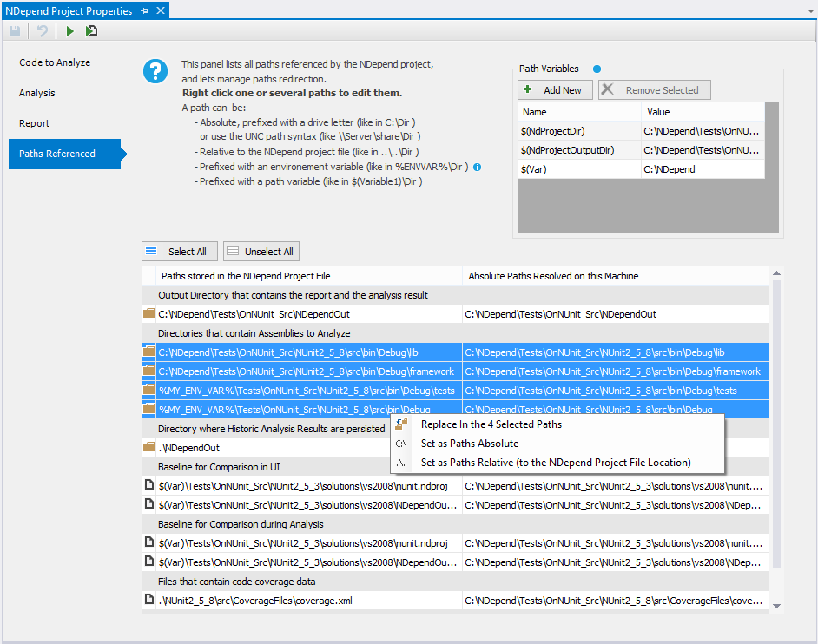Image resolution: width=818 pixels, height=644 pixels.
Task: Click the info icon next to Path Variables
Action: tap(597, 69)
